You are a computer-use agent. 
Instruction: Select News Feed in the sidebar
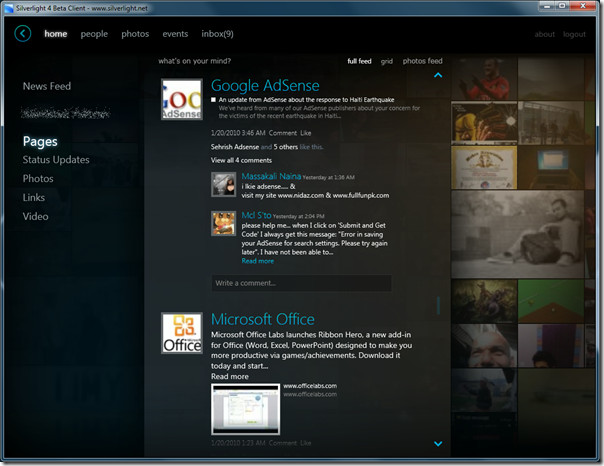tap(47, 86)
